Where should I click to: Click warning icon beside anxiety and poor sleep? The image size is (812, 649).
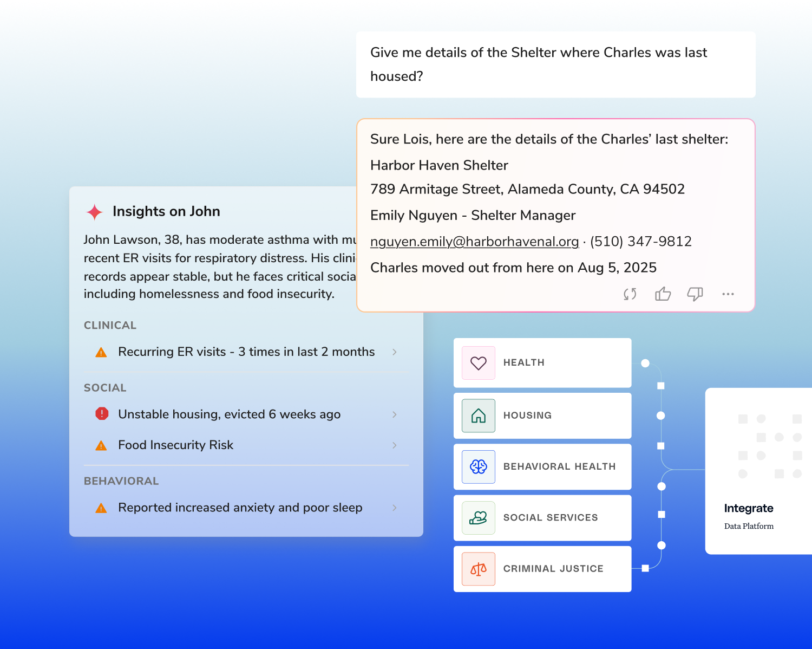[101, 508]
